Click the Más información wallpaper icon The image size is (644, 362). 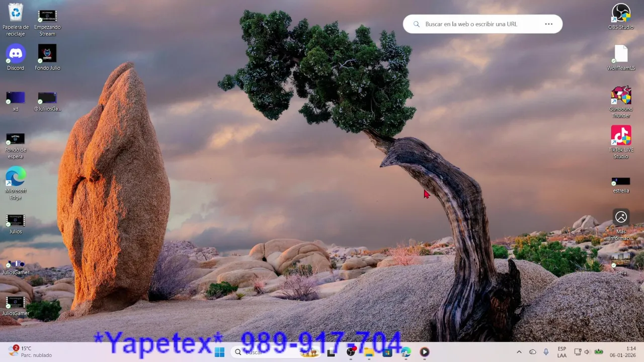click(621, 225)
